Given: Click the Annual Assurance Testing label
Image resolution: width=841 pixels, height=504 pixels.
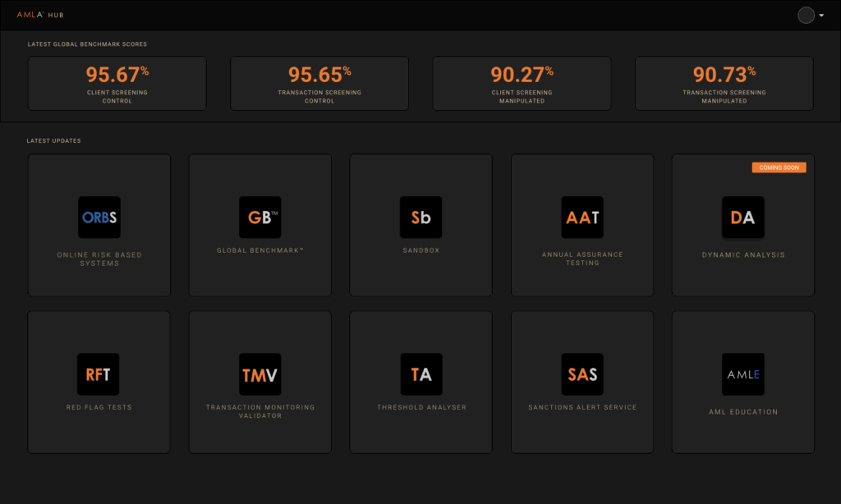Looking at the screenshot, I should coord(582,259).
